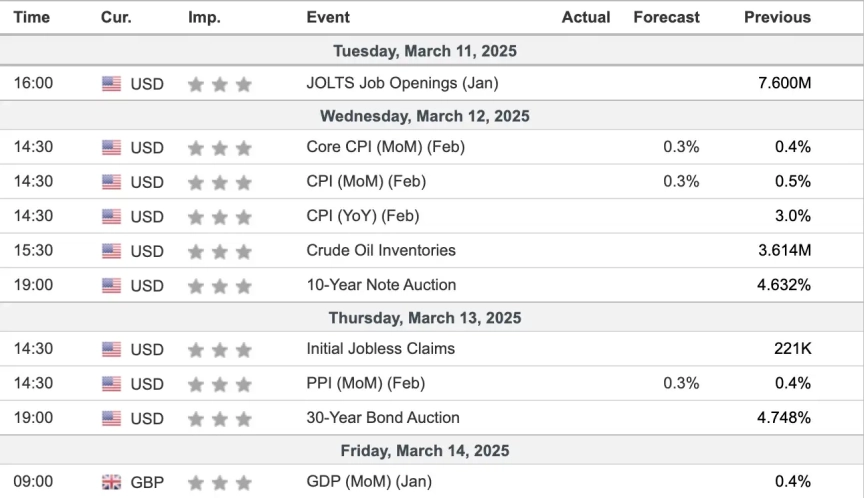Screen dimensions: 864x498
Task: Click the US flag beside JOLTS Job Openings
Action: pos(111,84)
